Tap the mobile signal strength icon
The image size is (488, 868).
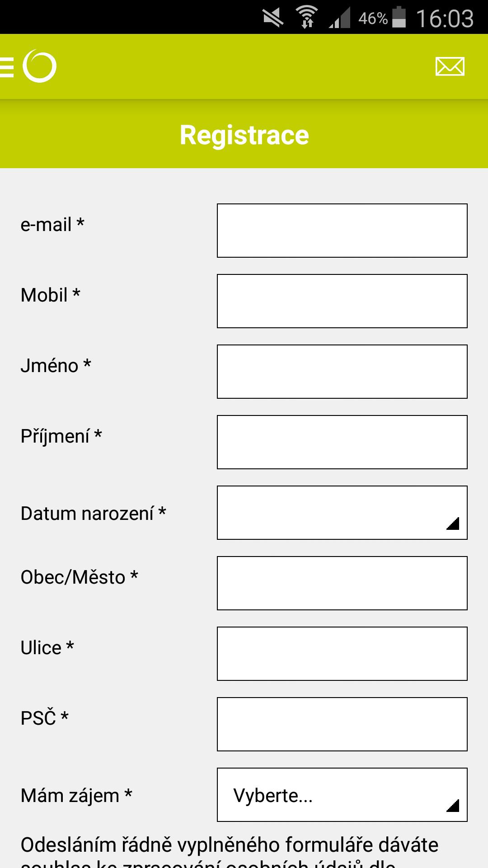coord(340,19)
